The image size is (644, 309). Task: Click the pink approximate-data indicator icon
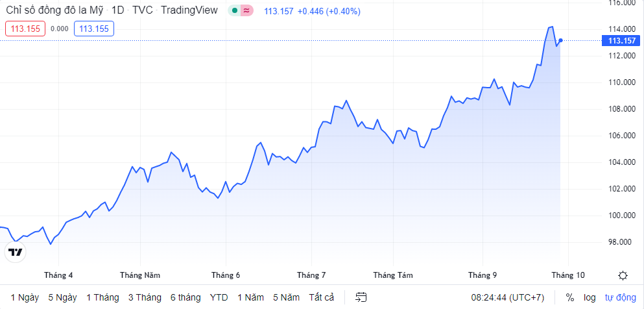pyautogui.click(x=246, y=11)
